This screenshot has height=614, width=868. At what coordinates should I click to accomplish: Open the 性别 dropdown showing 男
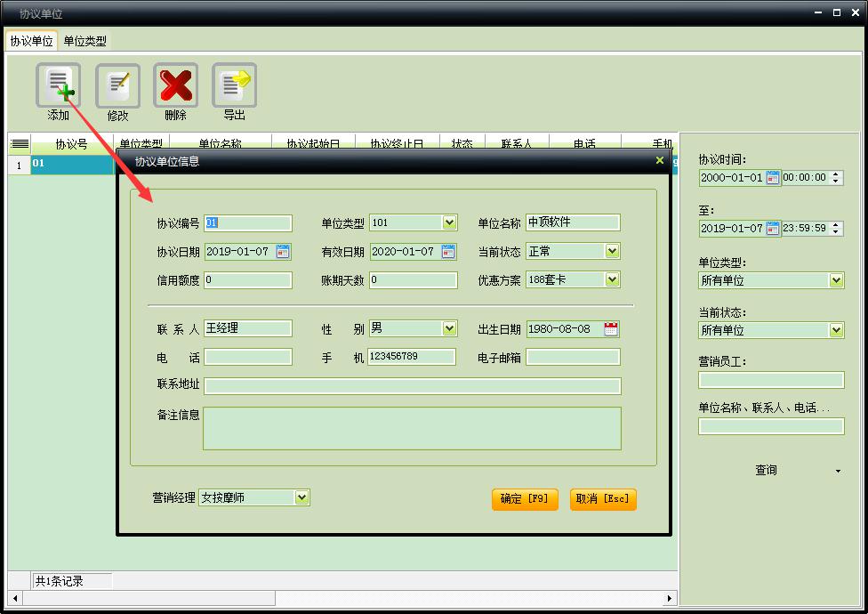coord(449,328)
